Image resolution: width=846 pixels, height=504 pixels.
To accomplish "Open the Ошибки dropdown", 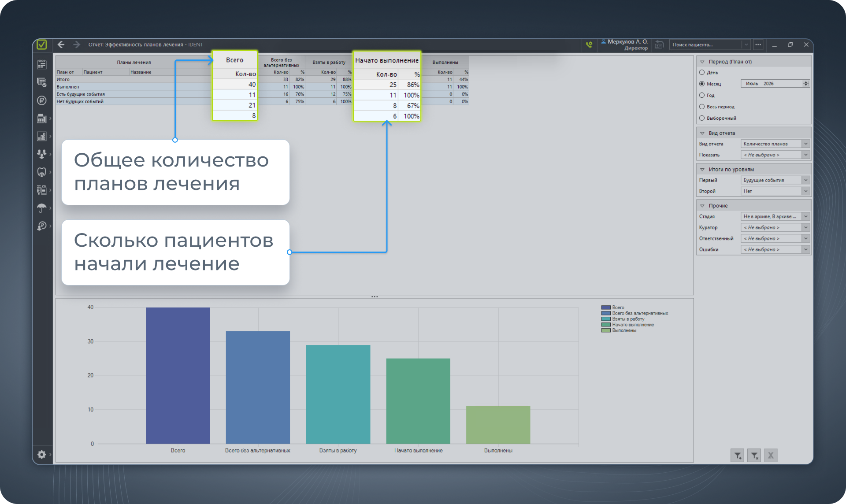I will [x=775, y=249].
